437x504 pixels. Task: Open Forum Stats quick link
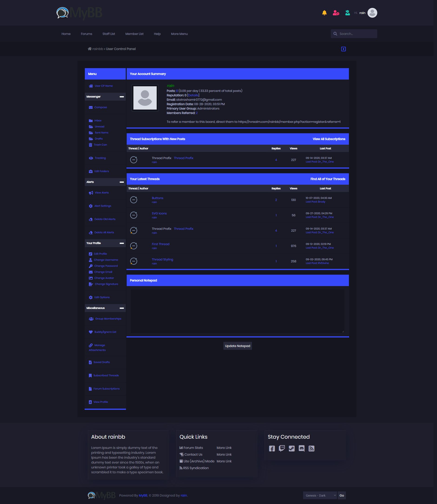tap(193, 448)
